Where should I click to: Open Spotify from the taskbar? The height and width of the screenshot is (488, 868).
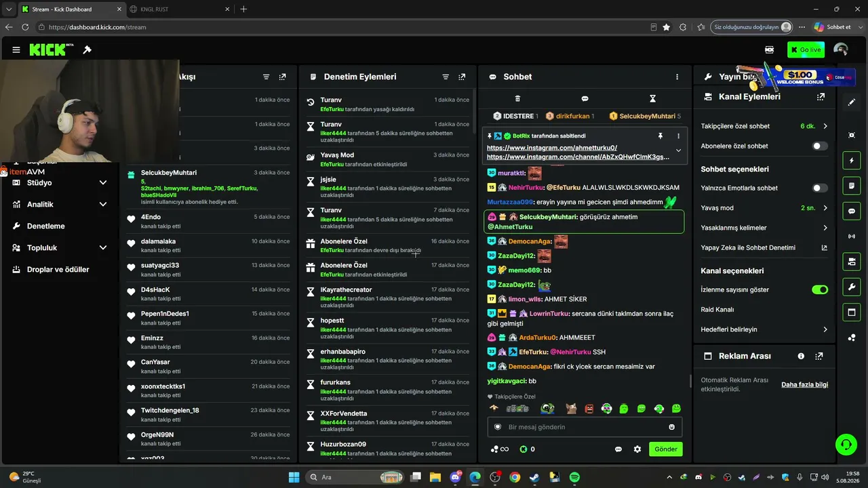click(574, 477)
